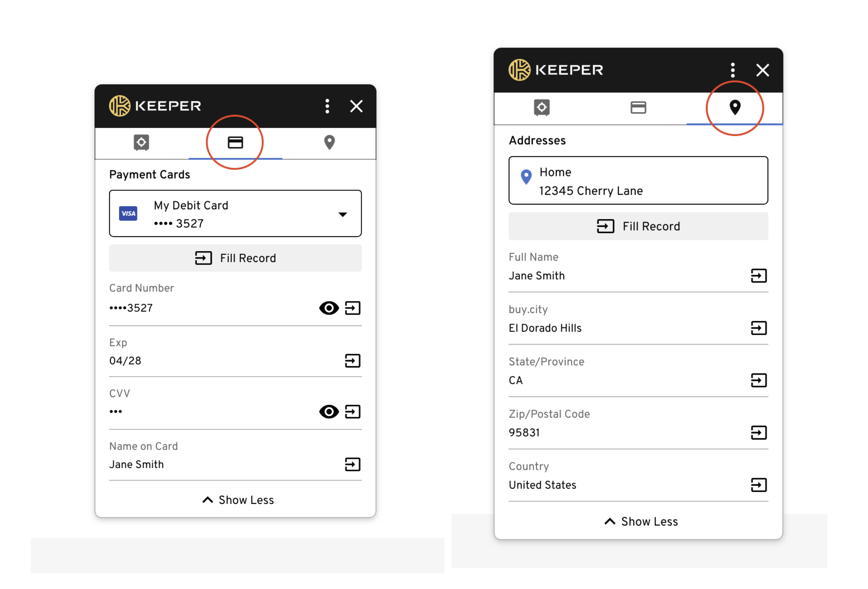Click Fill Record for Home address
Screen dimensions: 868x589
click(638, 226)
